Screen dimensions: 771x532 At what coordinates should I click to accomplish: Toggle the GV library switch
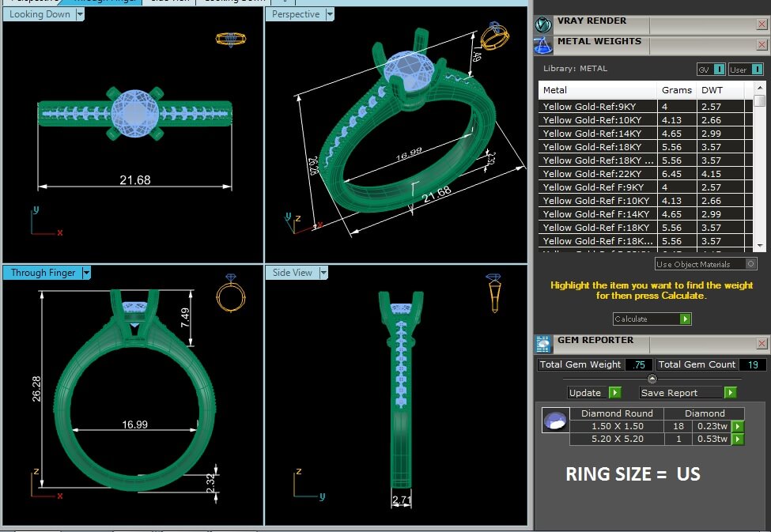pyautogui.click(x=710, y=70)
